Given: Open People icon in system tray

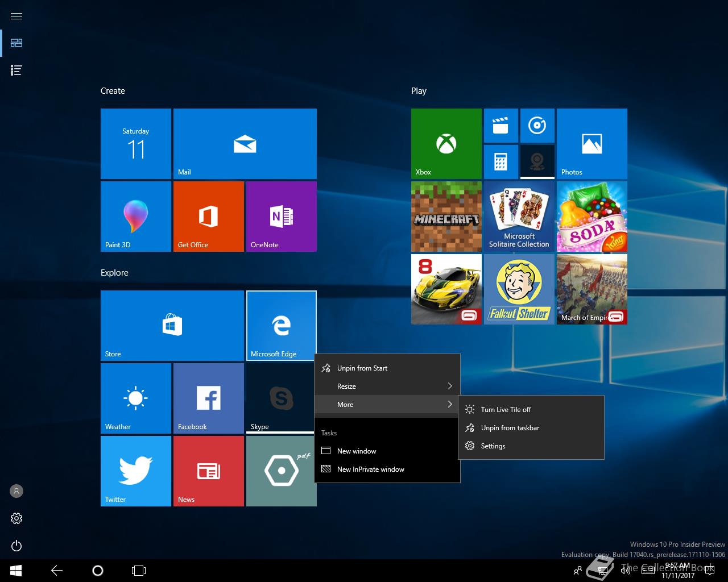Looking at the screenshot, I should (x=578, y=571).
